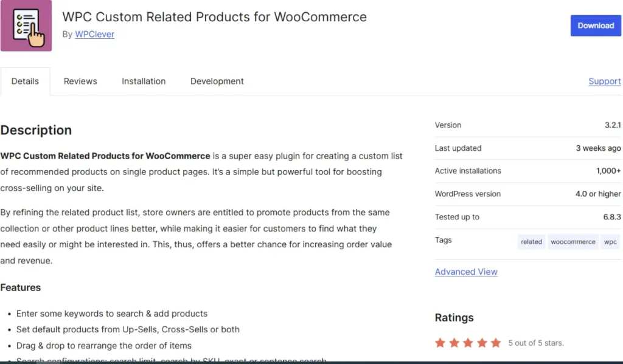Open the WPClever author link
The height and width of the screenshot is (364, 623).
pos(94,34)
